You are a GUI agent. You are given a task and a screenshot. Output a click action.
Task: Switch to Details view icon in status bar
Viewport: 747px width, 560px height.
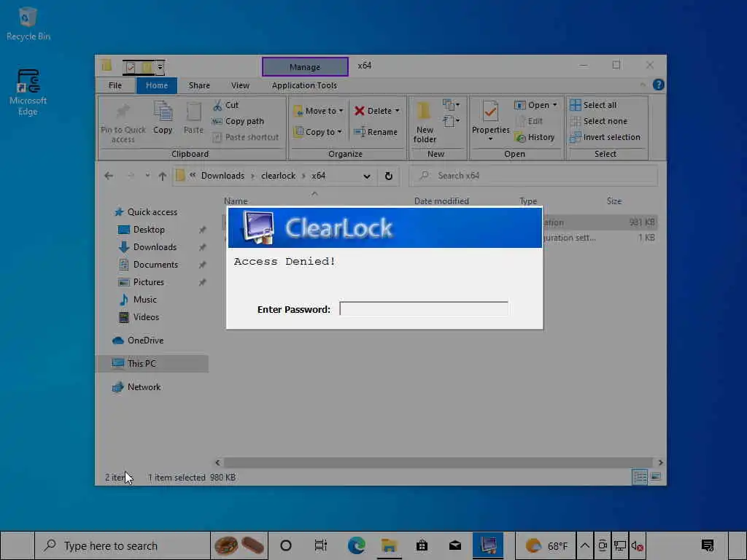[x=639, y=477]
